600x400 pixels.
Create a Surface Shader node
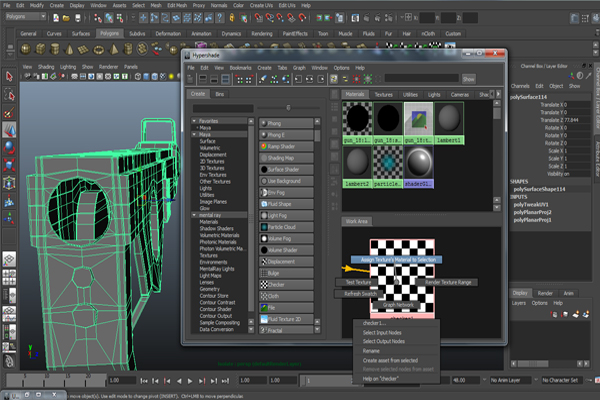(286, 169)
